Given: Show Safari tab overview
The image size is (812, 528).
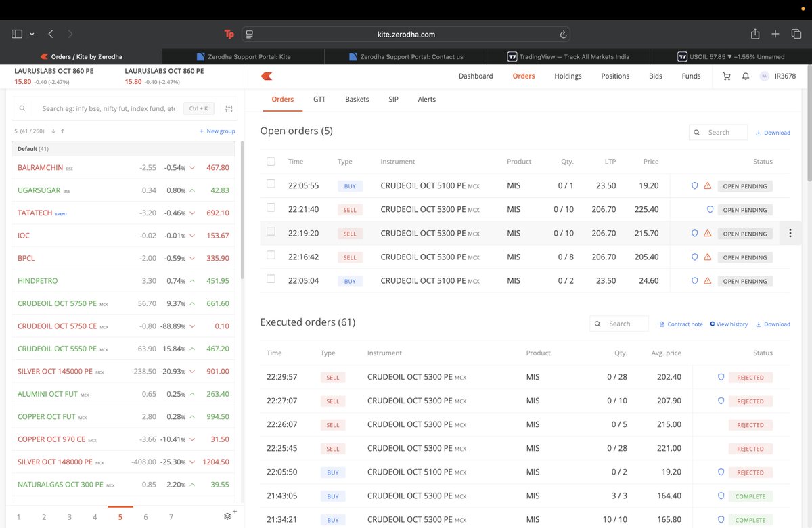Looking at the screenshot, I should 796,34.
